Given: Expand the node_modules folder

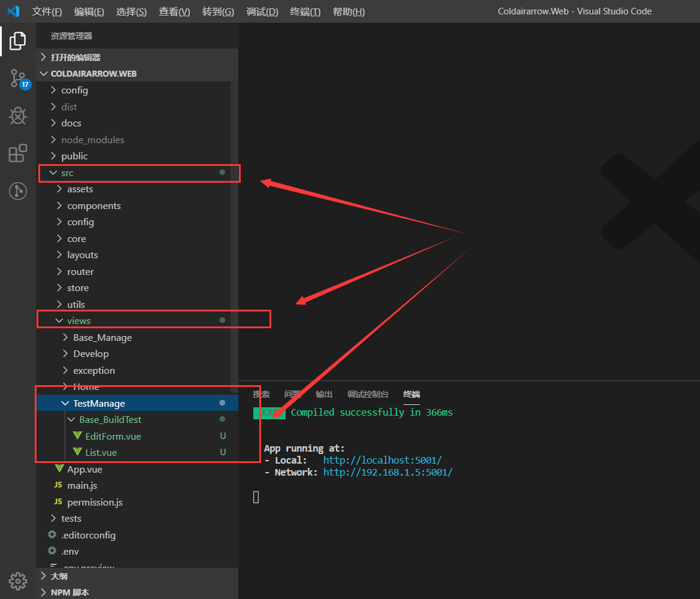Looking at the screenshot, I should click(92, 140).
